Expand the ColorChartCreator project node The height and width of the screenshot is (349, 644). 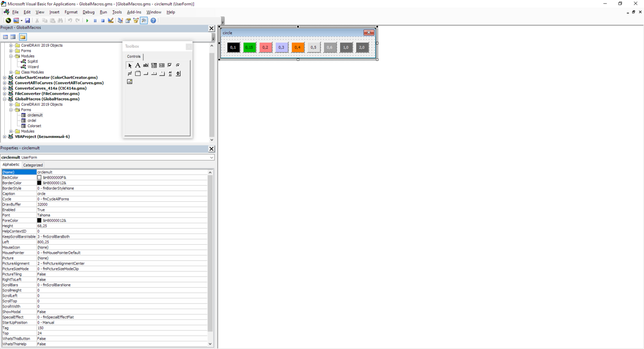pos(5,78)
